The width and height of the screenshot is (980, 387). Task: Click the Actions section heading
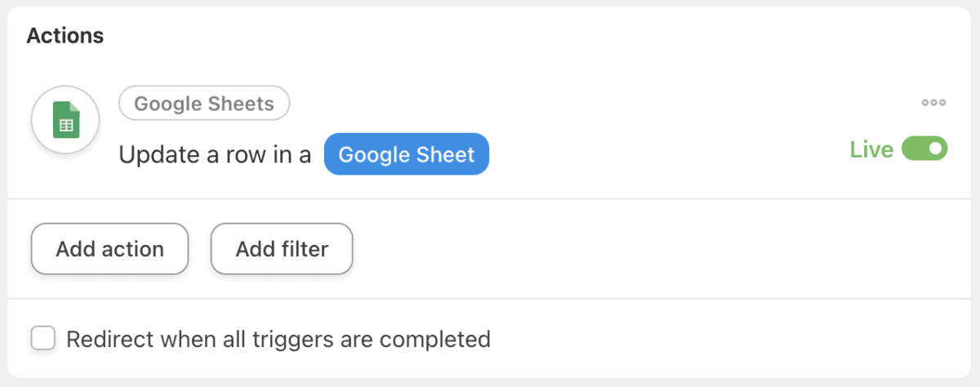click(x=65, y=36)
